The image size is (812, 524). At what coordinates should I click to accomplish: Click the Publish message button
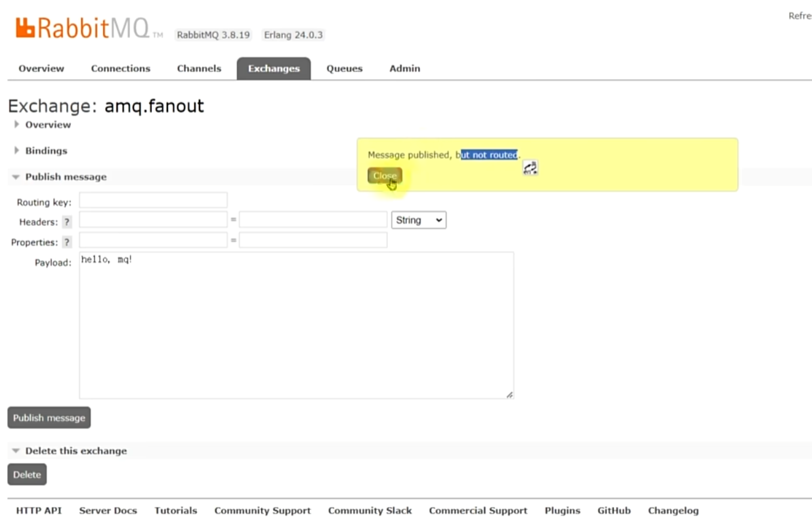point(49,418)
